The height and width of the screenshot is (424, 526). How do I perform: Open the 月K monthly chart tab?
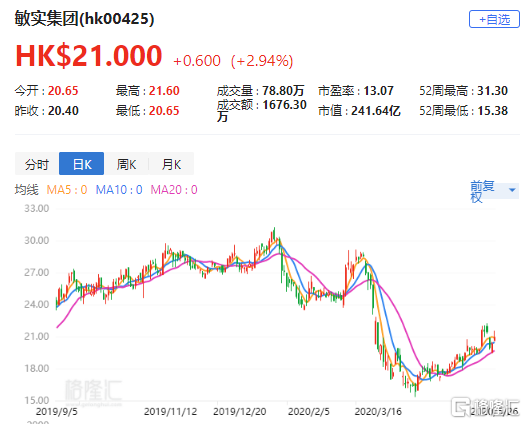pyautogui.click(x=171, y=164)
